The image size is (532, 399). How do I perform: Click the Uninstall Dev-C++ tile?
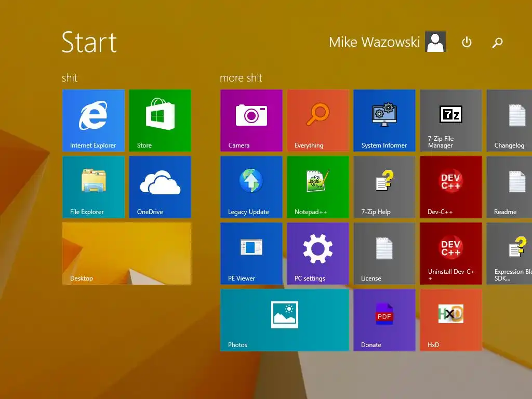(x=450, y=254)
